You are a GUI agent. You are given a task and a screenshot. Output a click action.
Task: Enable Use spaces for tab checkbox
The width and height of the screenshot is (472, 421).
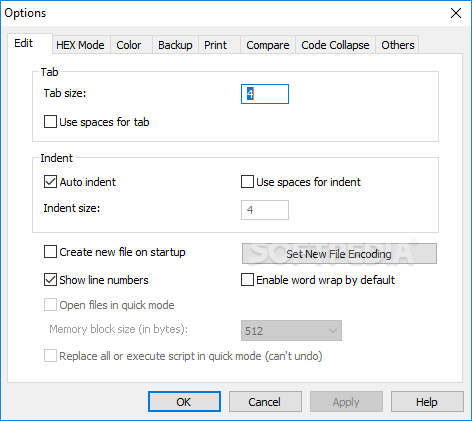pos(50,122)
